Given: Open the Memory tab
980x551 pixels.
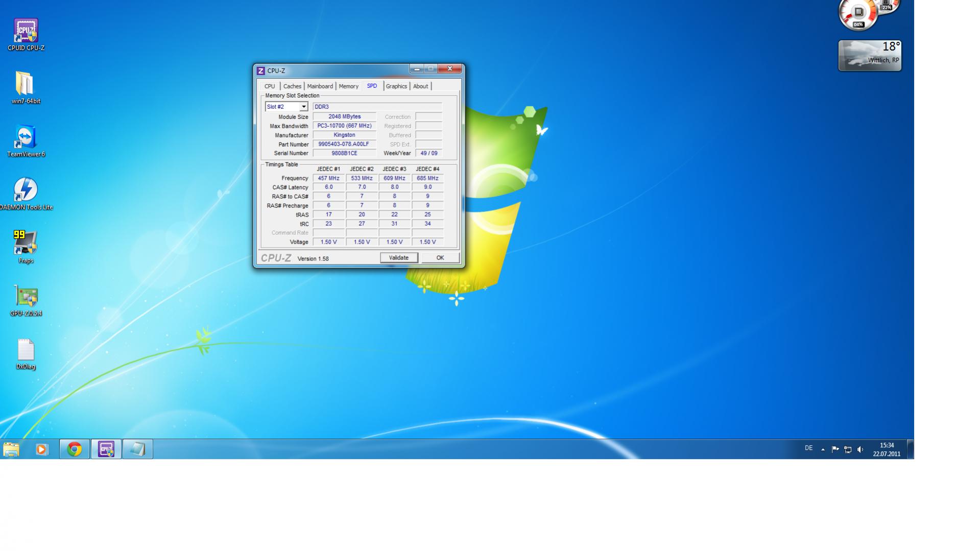Looking at the screenshot, I should [x=349, y=86].
